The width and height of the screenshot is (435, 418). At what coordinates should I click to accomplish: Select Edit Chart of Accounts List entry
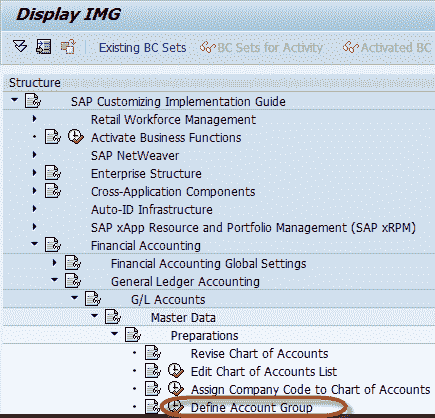(264, 371)
